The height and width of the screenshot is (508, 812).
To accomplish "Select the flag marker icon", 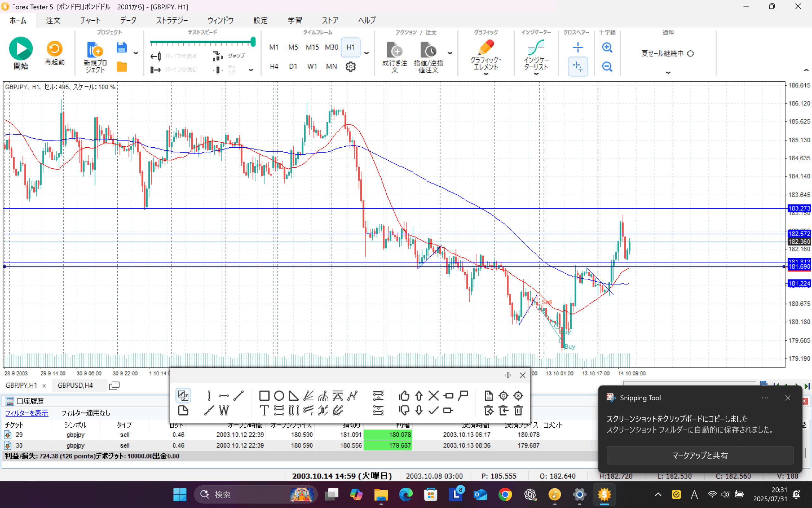I will coord(463,396).
